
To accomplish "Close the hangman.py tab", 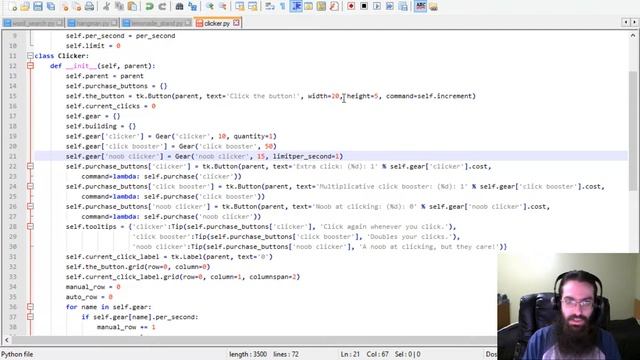I will pyautogui.click(x=114, y=23).
